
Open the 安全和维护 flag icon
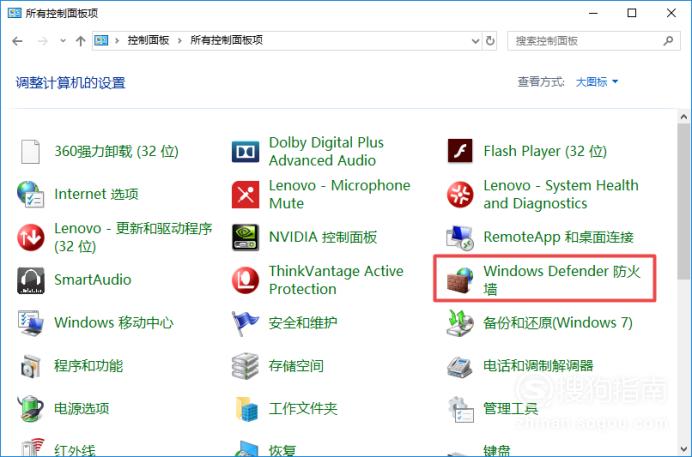pyautogui.click(x=245, y=323)
